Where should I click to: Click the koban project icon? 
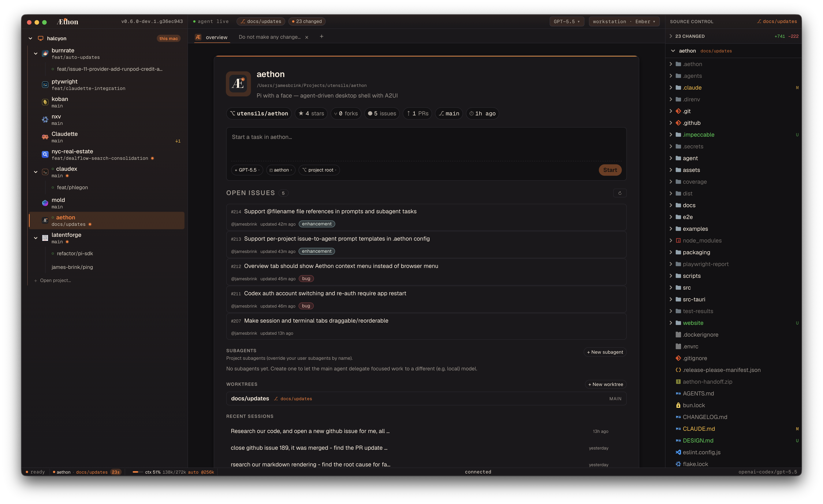point(45,102)
